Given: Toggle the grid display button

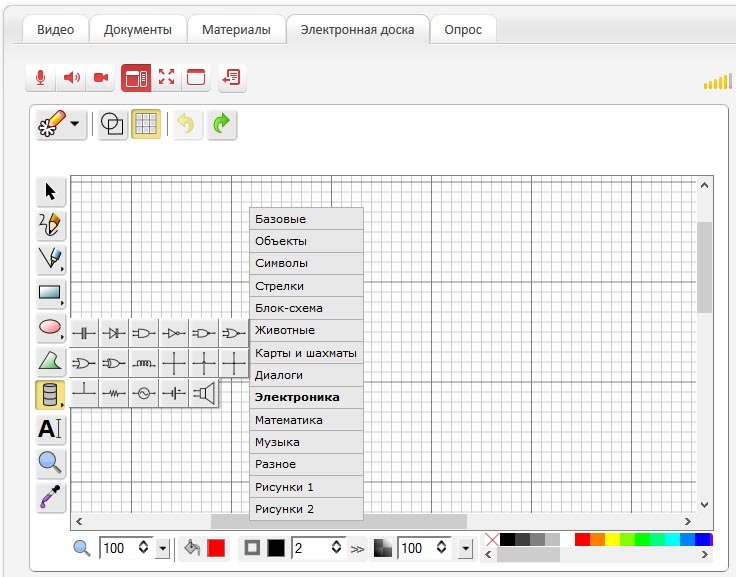Looking at the screenshot, I should click(146, 124).
